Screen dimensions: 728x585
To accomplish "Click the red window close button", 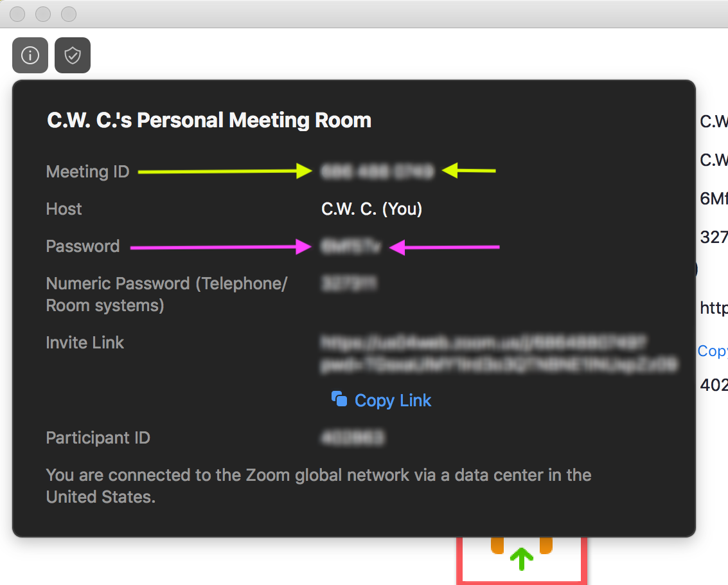I will coord(17,14).
